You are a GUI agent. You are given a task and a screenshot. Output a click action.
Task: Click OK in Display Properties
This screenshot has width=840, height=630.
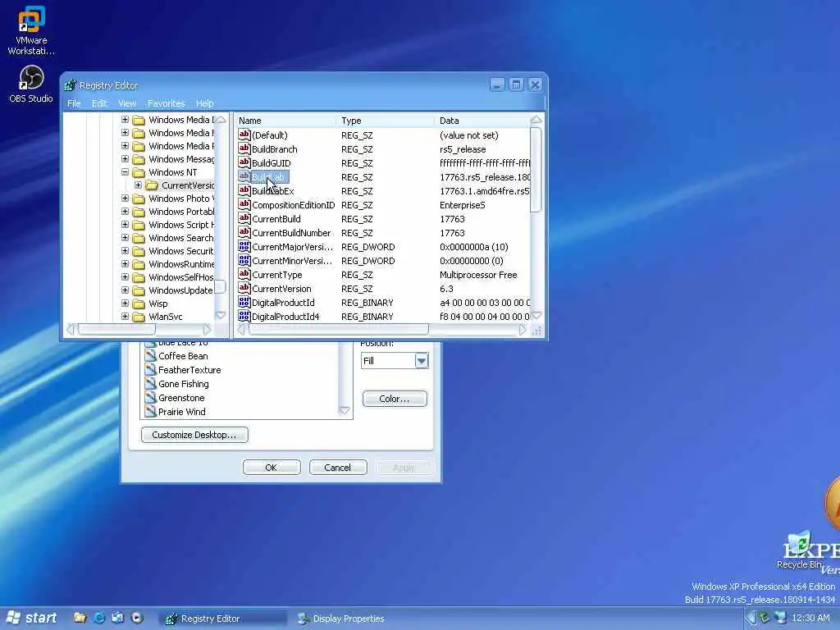[272, 467]
